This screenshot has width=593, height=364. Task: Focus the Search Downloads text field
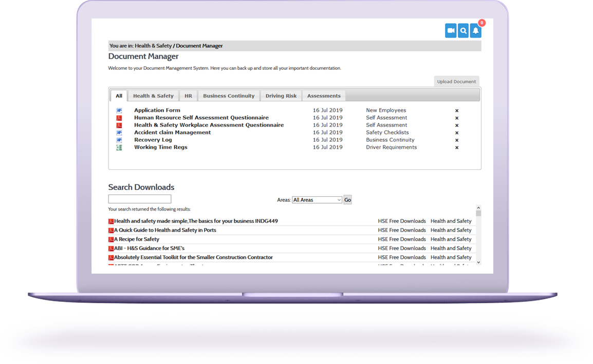[x=140, y=199]
